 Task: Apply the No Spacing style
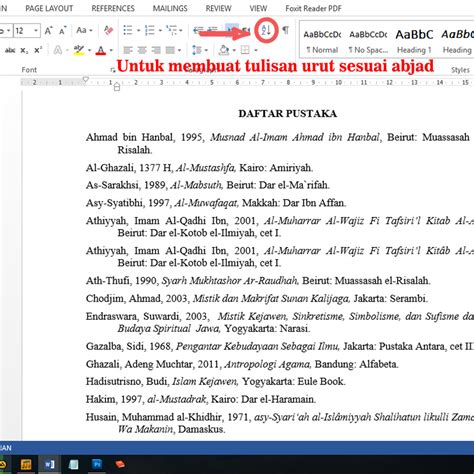click(368, 41)
